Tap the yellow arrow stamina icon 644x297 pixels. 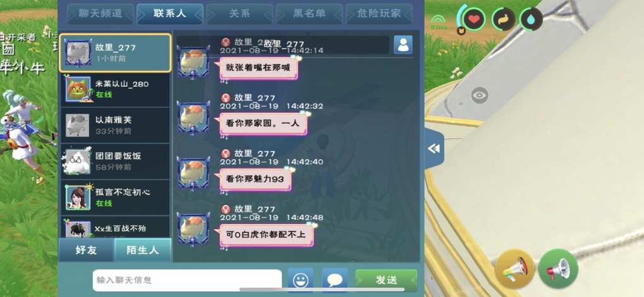coord(504,20)
